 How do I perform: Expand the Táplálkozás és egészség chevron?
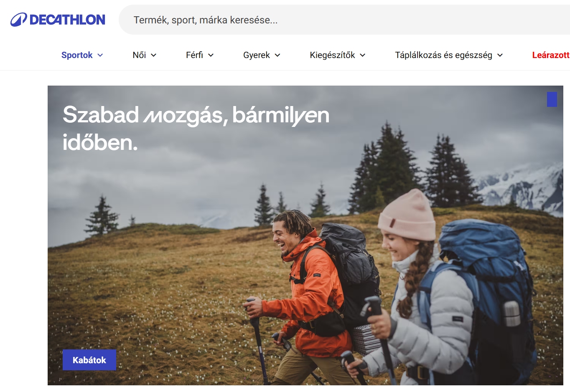point(500,55)
